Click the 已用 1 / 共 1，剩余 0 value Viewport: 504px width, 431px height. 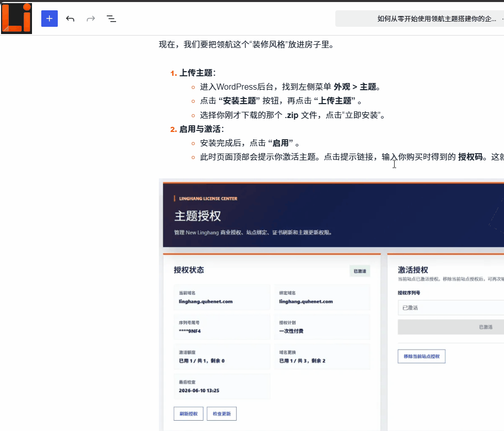(202, 361)
